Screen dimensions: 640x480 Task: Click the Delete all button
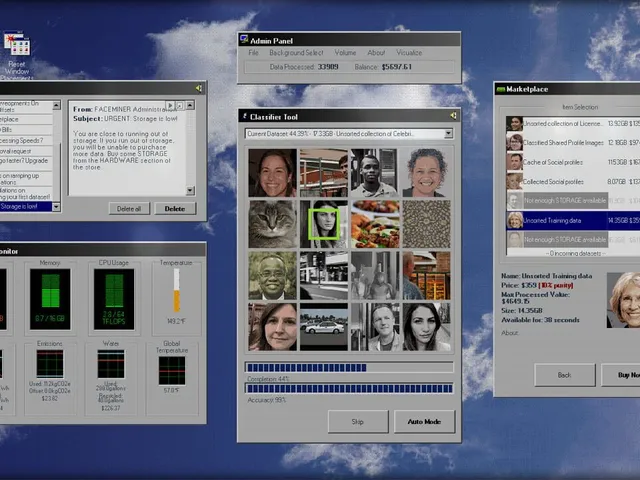tap(129, 209)
